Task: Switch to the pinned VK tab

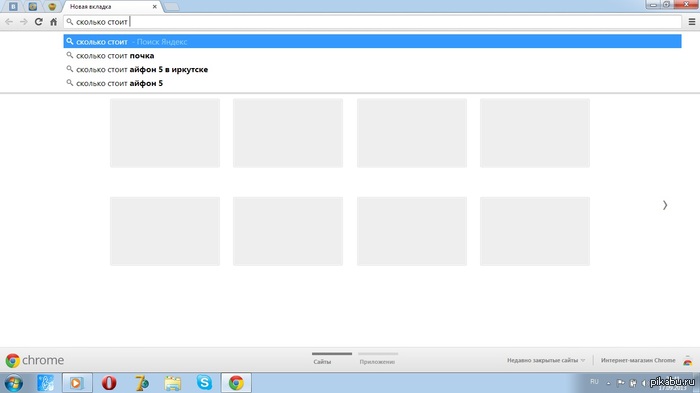Action: click(13, 7)
